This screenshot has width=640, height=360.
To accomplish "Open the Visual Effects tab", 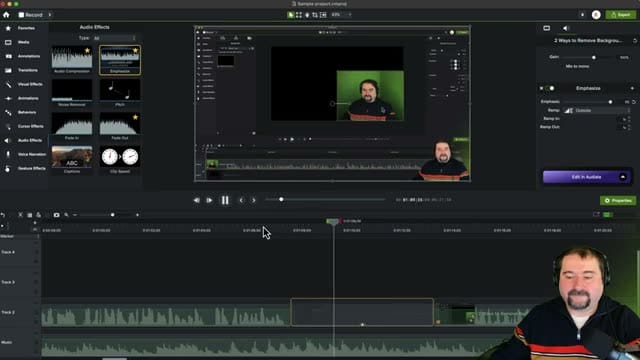I will pos(24,84).
